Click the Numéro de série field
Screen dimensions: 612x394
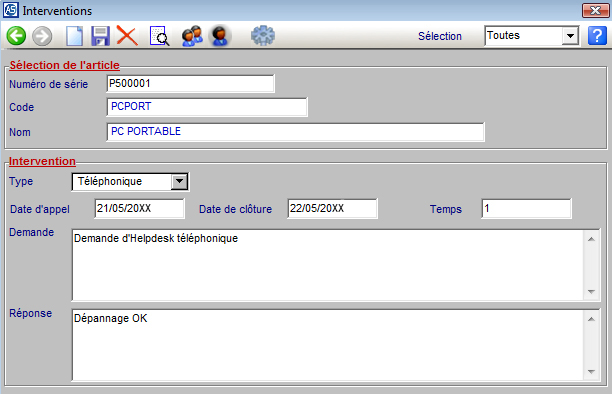[x=190, y=84]
